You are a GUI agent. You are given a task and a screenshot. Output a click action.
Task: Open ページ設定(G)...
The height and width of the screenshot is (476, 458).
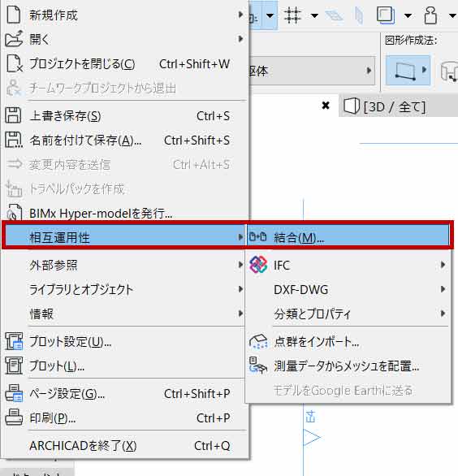pos(124,394)
